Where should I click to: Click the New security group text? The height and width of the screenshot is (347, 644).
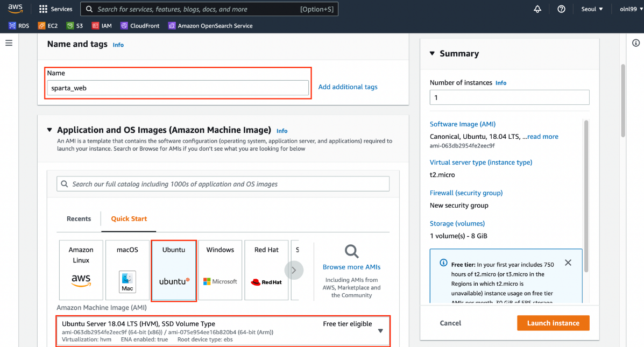pos(459,206)
